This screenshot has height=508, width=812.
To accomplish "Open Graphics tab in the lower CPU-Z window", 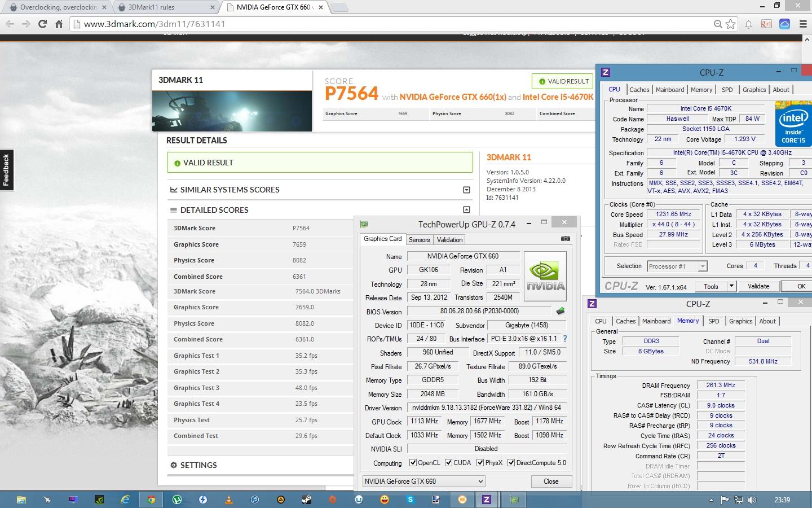I will 740,321.
